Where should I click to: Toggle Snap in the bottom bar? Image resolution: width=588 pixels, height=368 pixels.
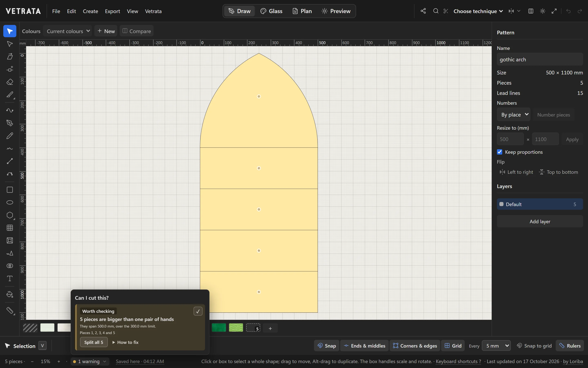point(327,346)
